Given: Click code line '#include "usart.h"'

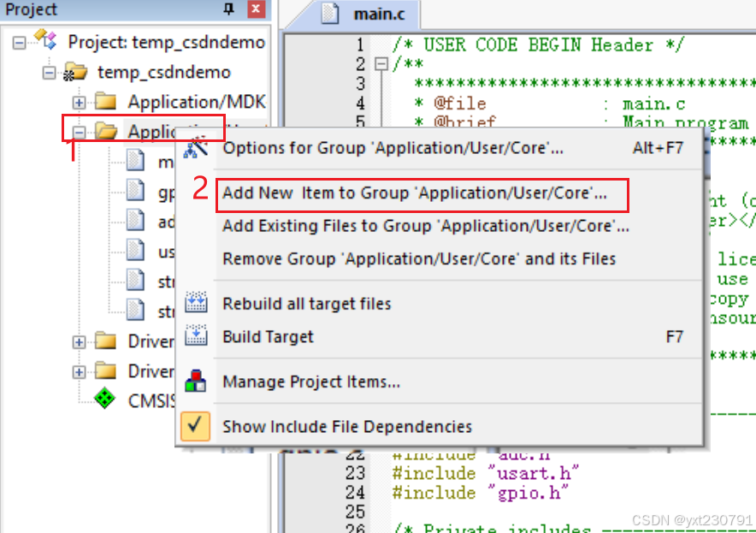Looking at the screenshot, I should click(x=486, y=474).
